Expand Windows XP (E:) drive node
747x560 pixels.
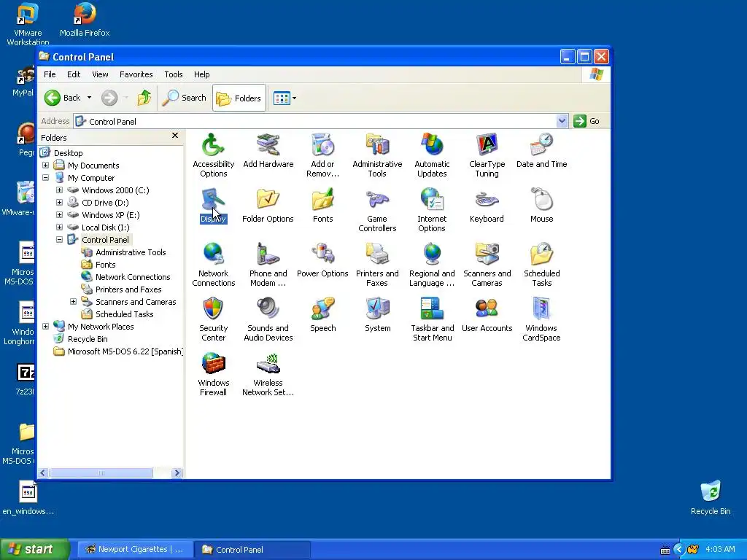pyautogui.click(x=60, y=215)
